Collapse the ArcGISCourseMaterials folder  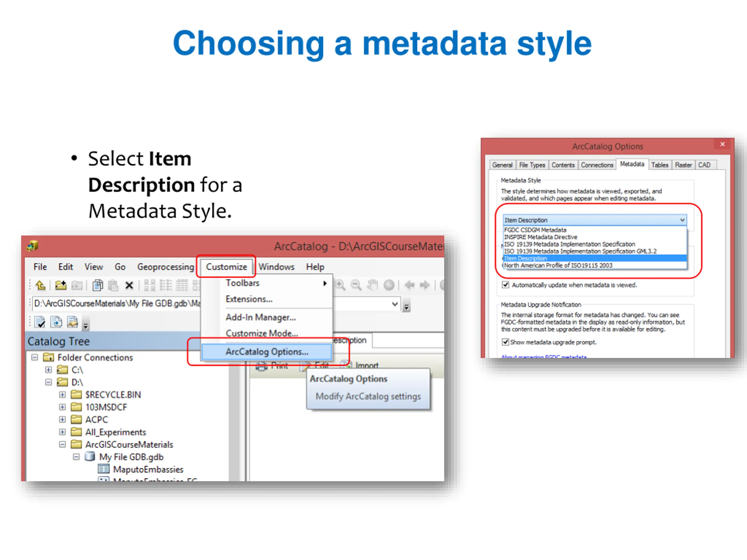click(x=62, y=444)
